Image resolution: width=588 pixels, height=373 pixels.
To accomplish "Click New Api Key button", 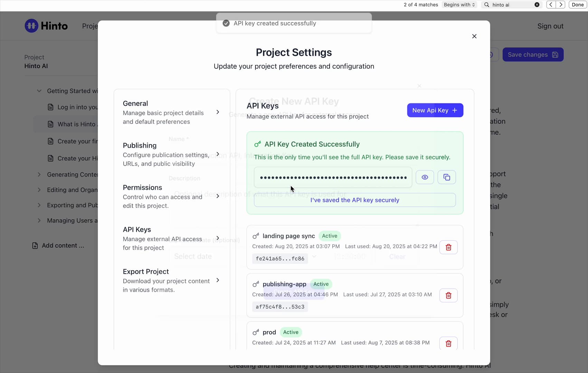I will (x=435, y=110).
